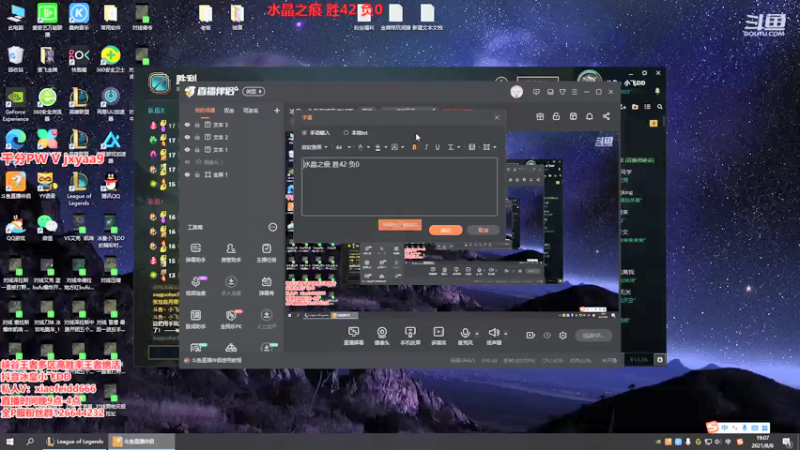Open the filter funnel icon in companion title bar
The image size is (800, 450).
562,92
